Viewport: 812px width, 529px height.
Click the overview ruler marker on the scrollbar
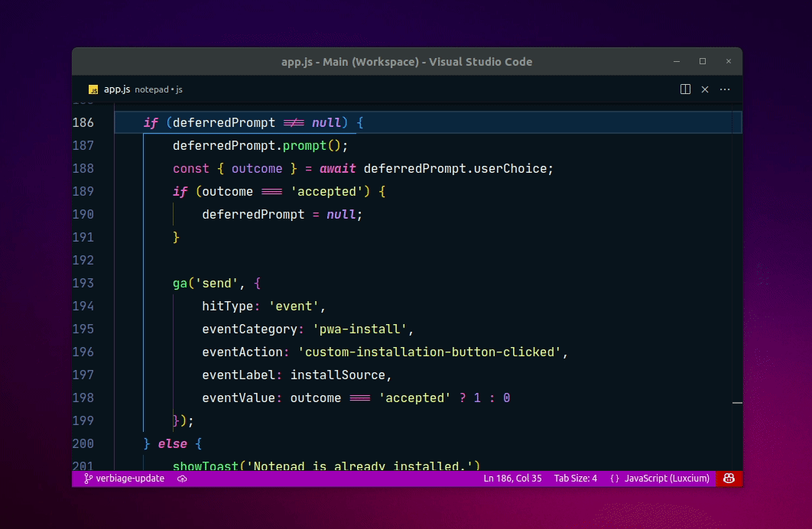(737, 402)
